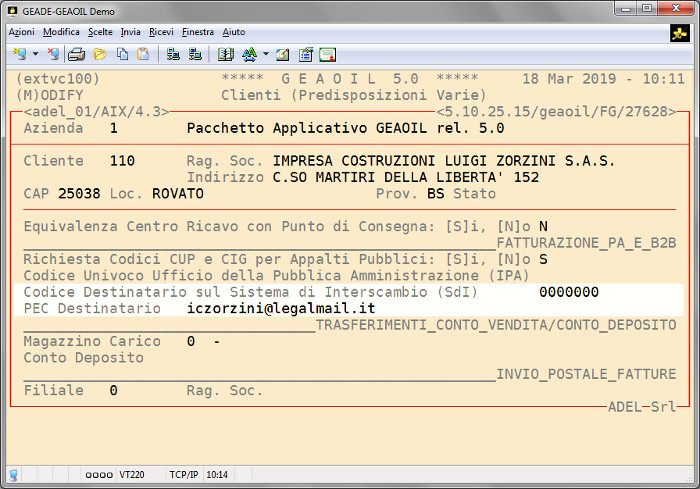The height and width of the screenshot is (489, 700).
Task: Open the Azioni menu
Action: (21, 32)
